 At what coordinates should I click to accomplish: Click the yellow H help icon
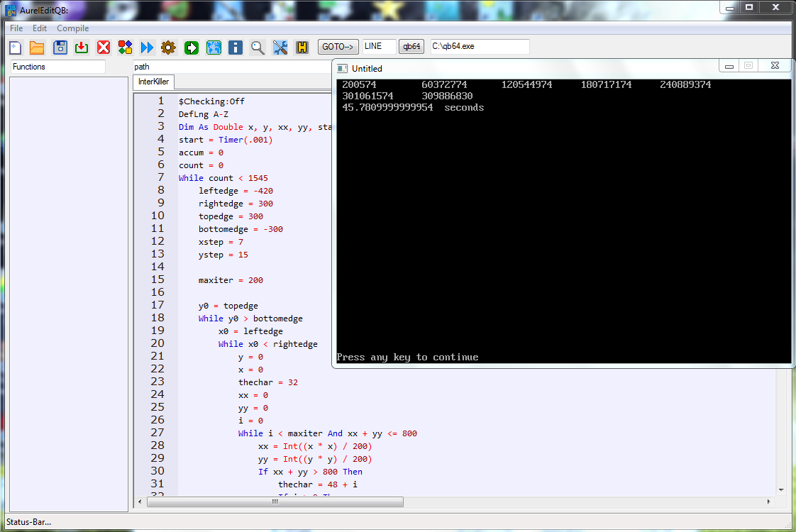point(302,48)
